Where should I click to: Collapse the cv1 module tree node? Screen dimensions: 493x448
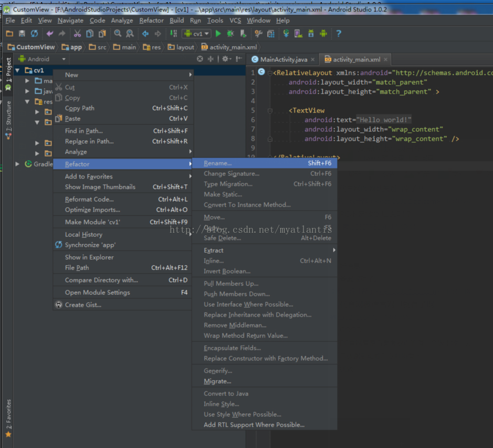point(18,70)
